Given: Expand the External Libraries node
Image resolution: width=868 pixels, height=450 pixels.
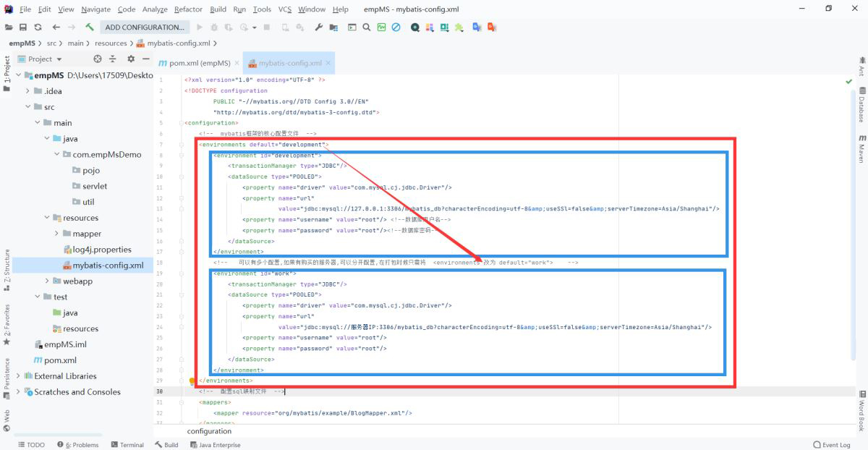Looking at the screenshot, I should click(x=18, y=376).
